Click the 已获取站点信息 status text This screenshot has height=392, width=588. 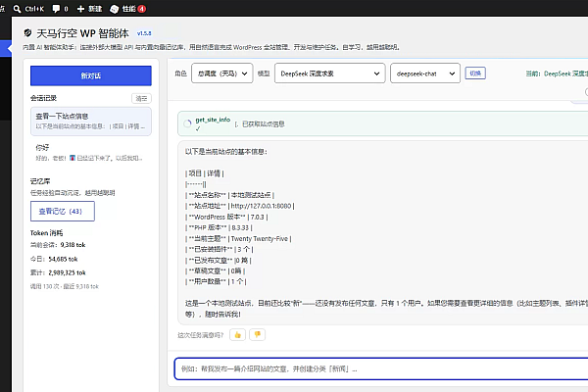pyautogui.click(x=264, y=123)
